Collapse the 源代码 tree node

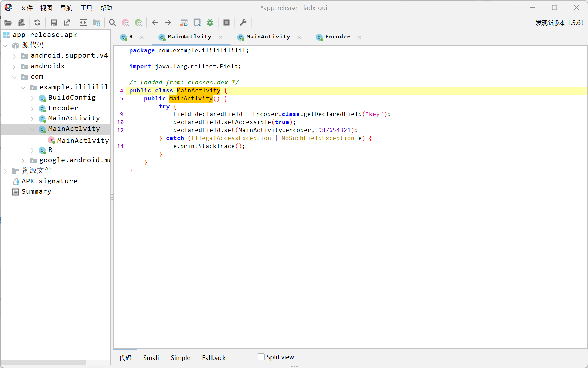5,45
